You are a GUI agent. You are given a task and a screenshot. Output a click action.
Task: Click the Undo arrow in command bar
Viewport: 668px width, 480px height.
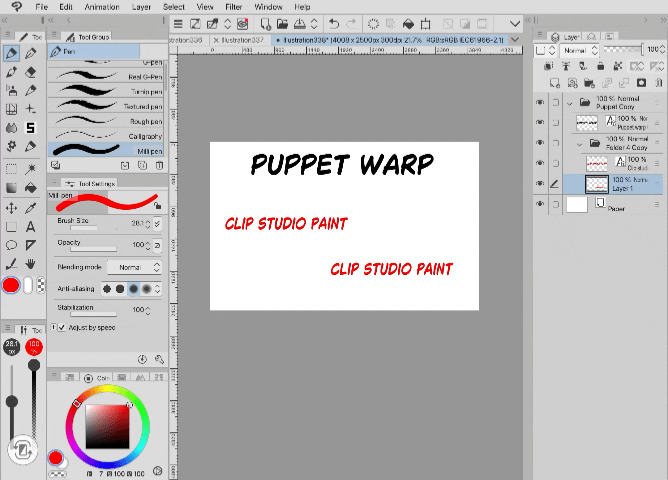click(x=334, y=24)
